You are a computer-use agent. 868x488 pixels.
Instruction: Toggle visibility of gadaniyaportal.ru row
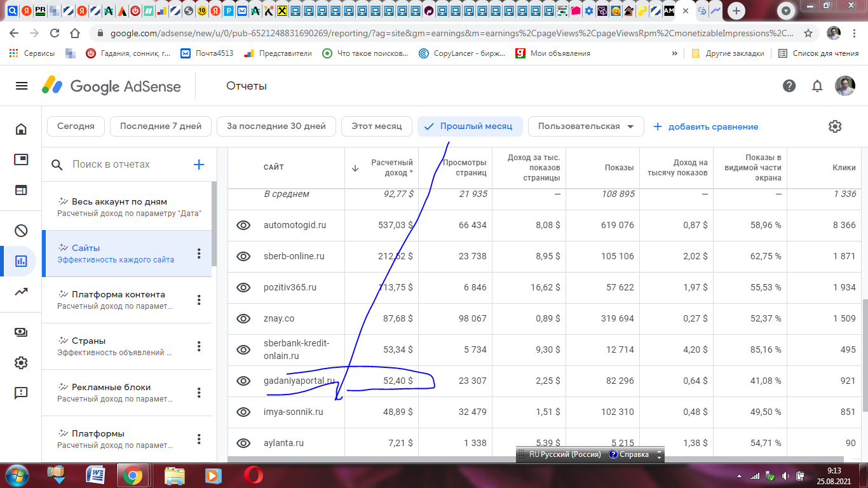243,381
